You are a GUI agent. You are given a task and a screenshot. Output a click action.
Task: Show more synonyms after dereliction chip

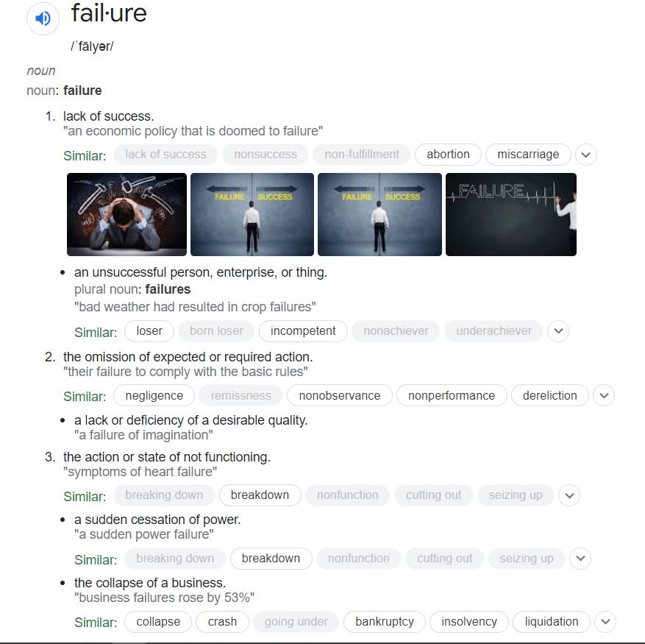pos(604,396)
